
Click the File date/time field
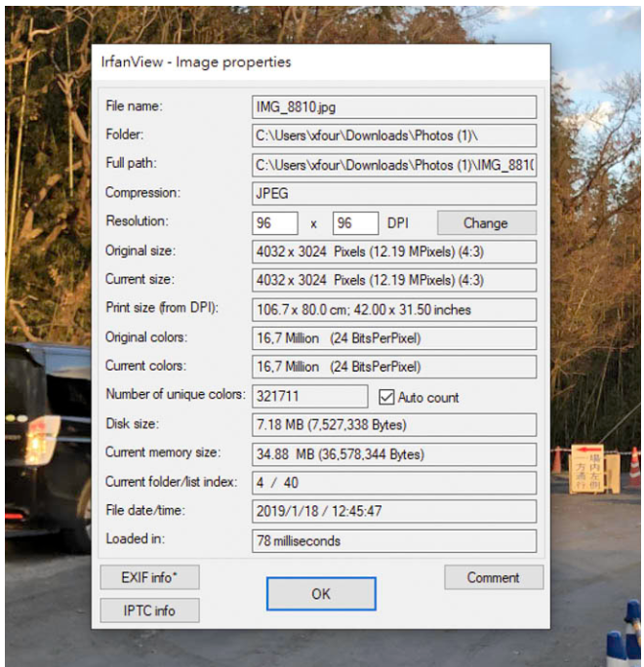[393, 511]
